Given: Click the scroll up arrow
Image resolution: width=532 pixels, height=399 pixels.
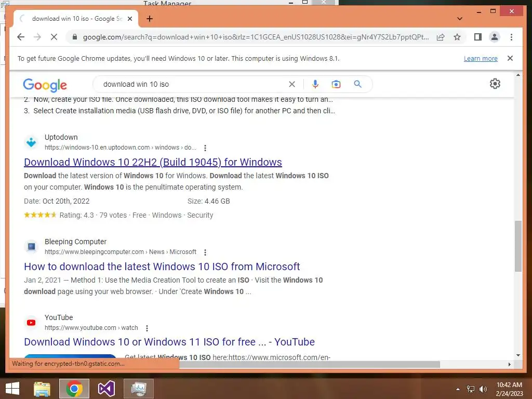Looking at the screenshot, I should 518,75.
